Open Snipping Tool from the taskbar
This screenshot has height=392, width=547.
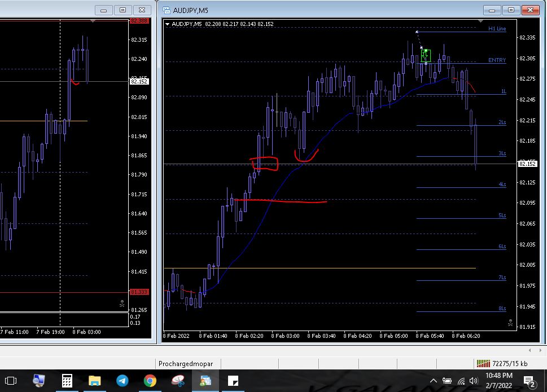click(x=177, y=381)
